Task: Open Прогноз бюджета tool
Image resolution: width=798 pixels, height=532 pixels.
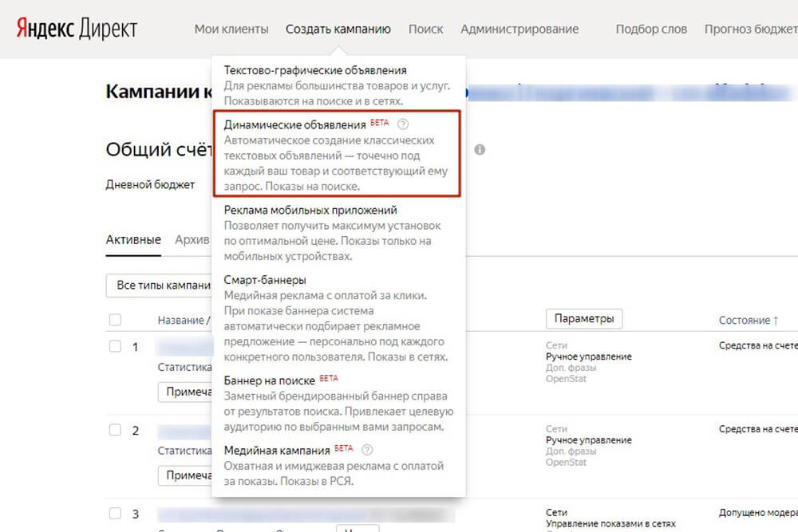Action: 751,29
